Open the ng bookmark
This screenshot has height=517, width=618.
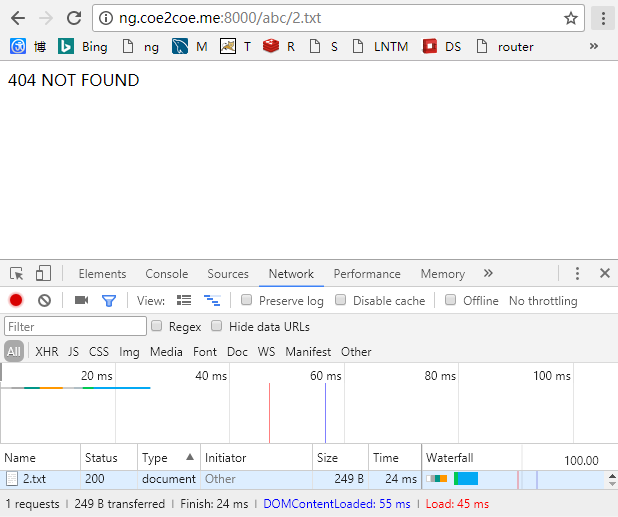pyautogui.click(x=140, y=46)
